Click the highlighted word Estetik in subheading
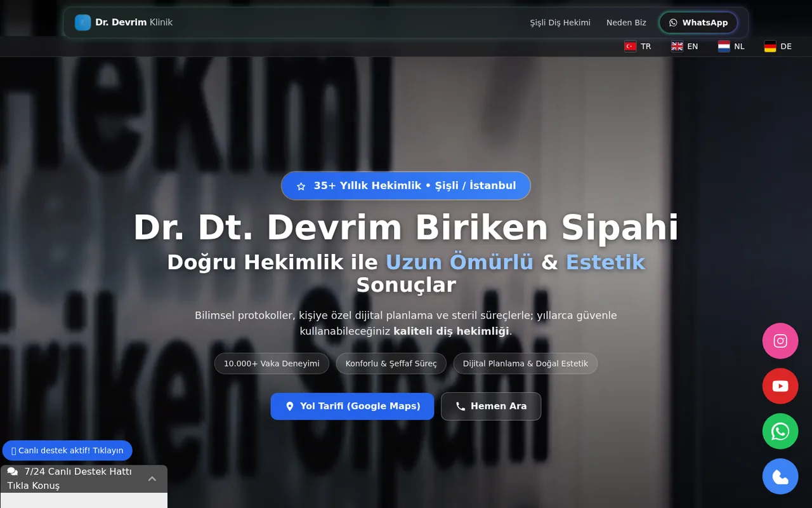The width and height of the screenshot is (812, 508). [605, 262]
